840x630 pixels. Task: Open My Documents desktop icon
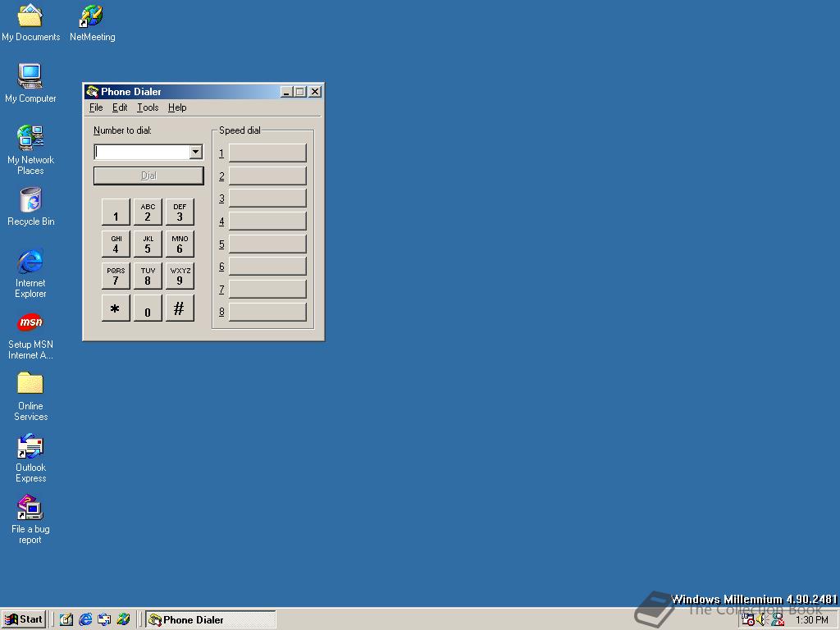click(x=30, y=22)
